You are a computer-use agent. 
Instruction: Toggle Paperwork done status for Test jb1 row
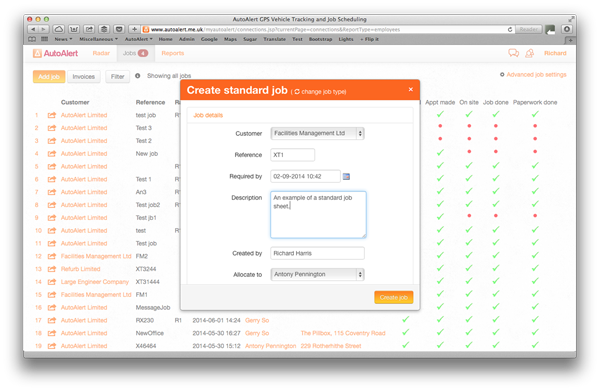click(x=535, y=216)
